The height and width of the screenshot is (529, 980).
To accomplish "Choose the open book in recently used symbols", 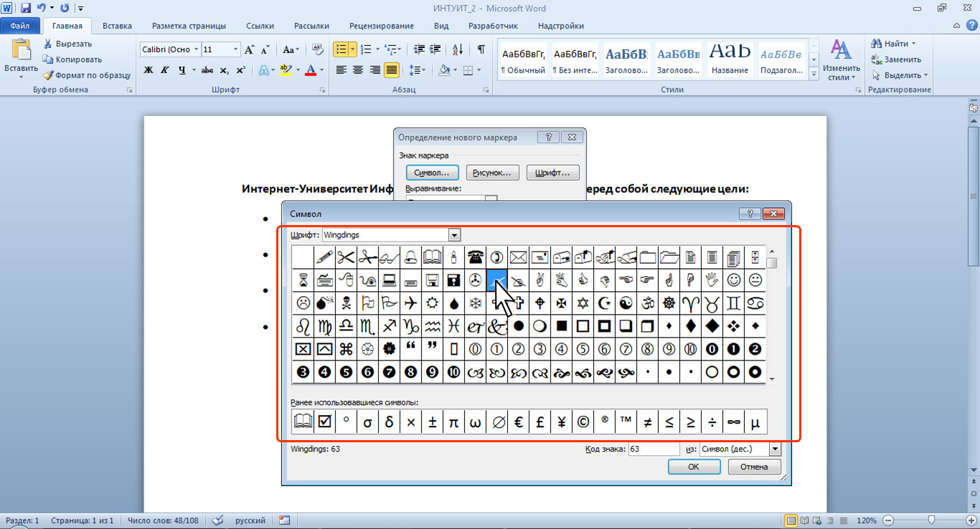I will tap(303, 422).
